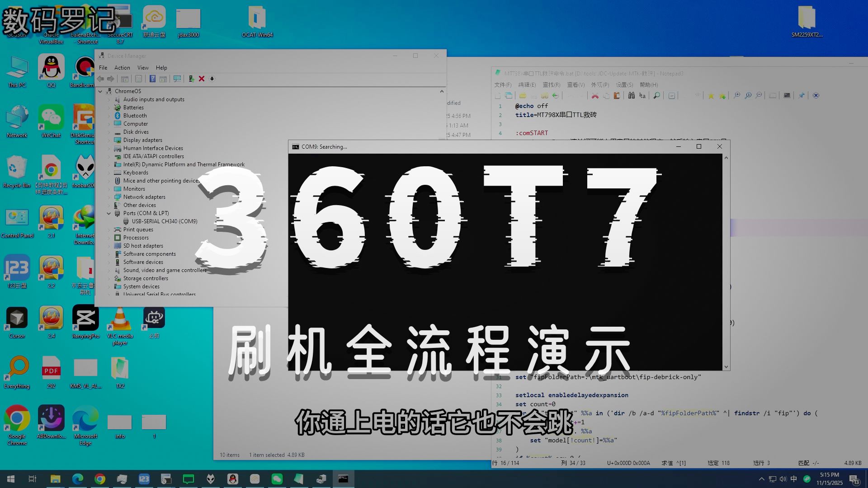868x488 pixels.
Task: Collapse the ChromeOS root node
Action: [100, 91]
